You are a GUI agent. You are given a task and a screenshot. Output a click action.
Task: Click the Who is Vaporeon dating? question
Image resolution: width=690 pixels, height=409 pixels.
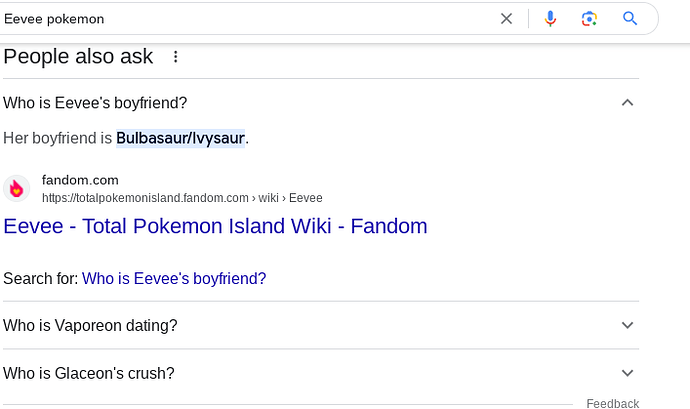click(90, 325)
